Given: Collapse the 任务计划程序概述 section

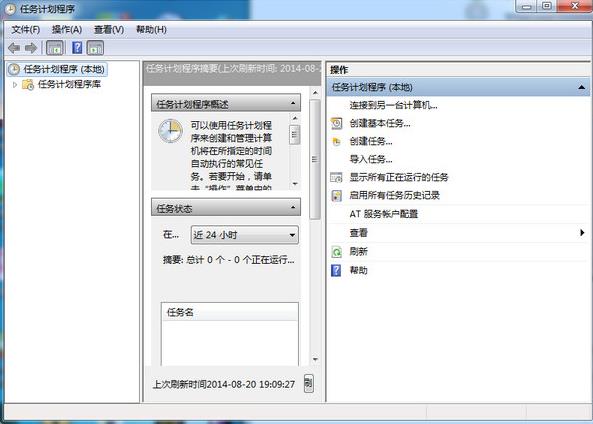Looking at the screenshot, I should (293, 103).
